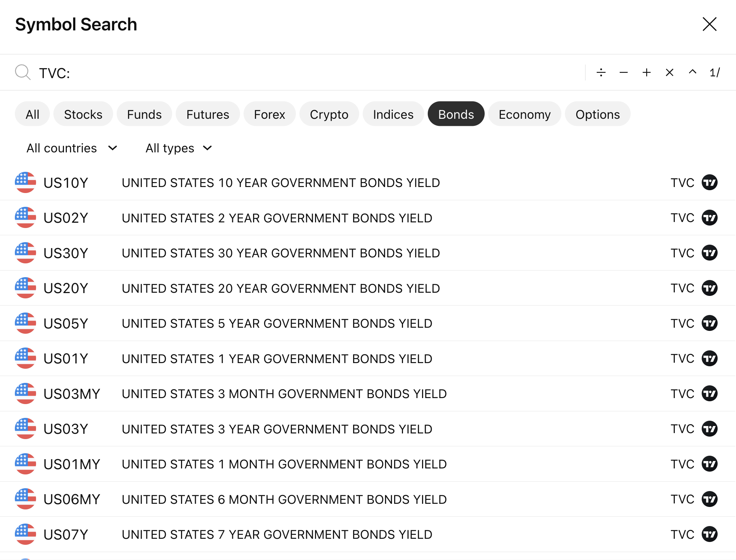736x560 pixels.
Task: Click the multiplication operator icon
Action: click(x=670, y=73)
